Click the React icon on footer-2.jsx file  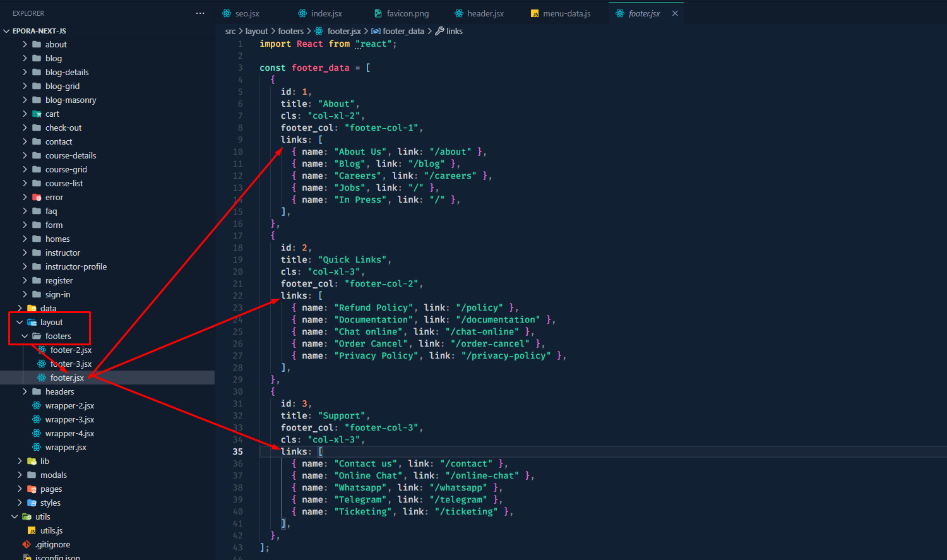coord(42,350)
